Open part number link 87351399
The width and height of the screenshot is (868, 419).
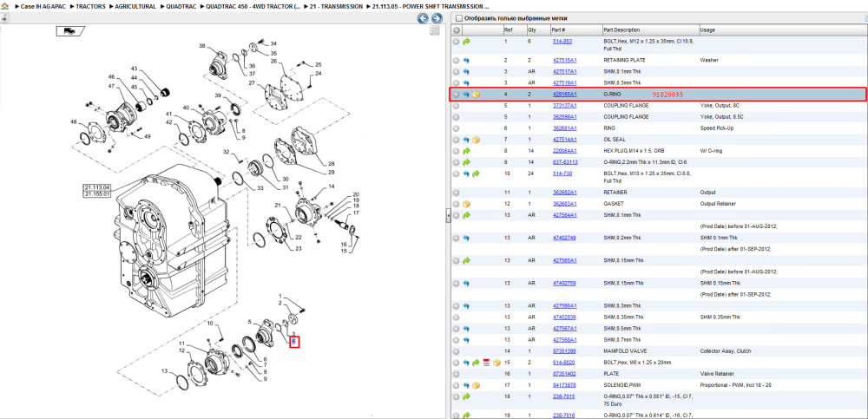click(x=565, y=351)
